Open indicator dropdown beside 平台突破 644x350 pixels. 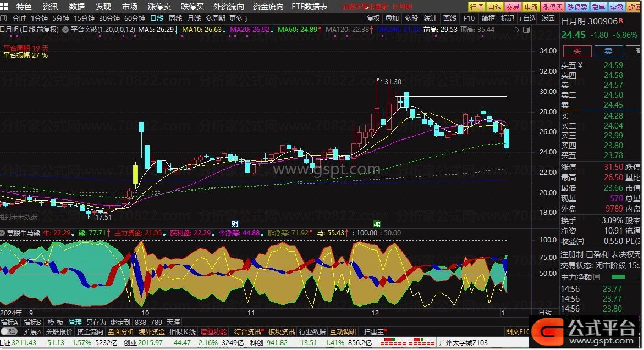[65, 30]
